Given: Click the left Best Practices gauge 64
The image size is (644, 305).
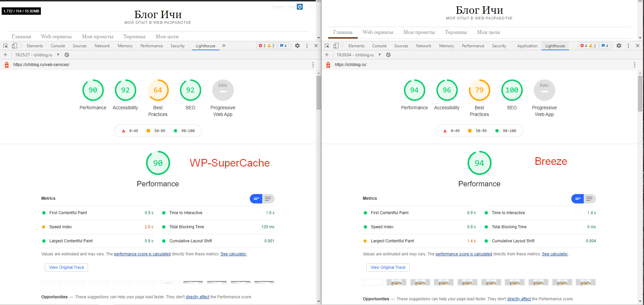Looking at the screenshot, I should pyautogui.click(x=158, y=90).
